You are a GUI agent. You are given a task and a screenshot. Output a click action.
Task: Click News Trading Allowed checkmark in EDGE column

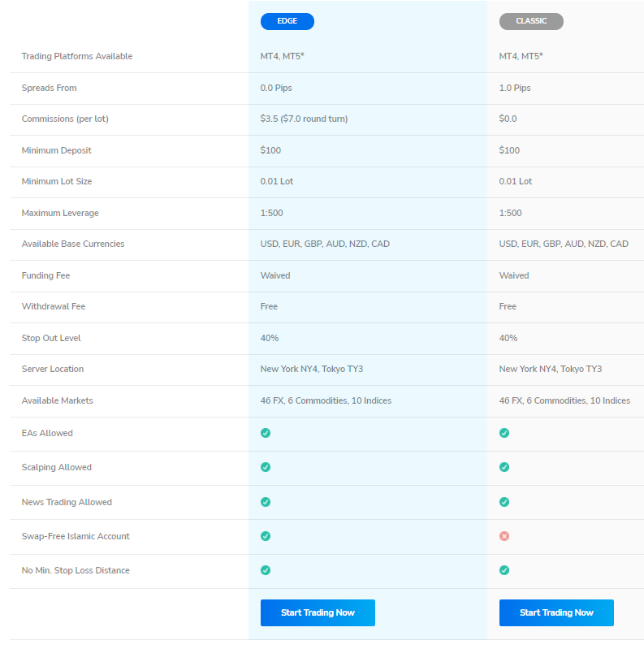266,502
